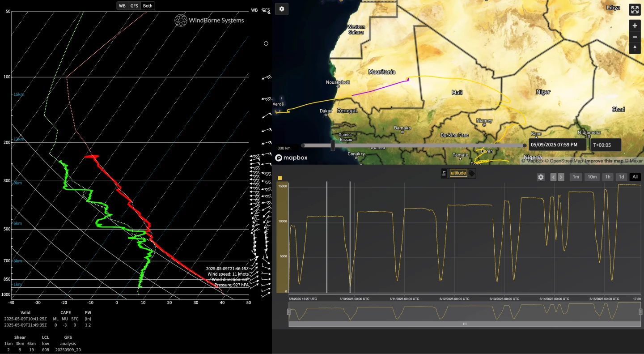Reset map bearing with compass arrow
The image size is (644, 354).
635,48
